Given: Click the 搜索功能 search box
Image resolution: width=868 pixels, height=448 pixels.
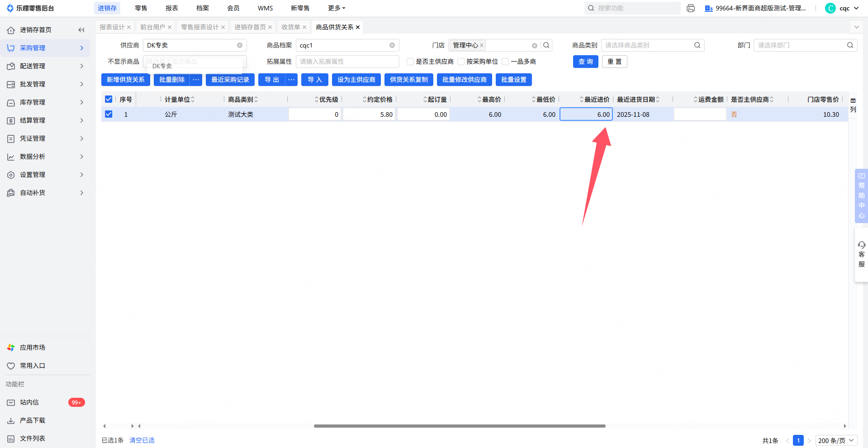Looking at the screenshot, I should (x=632, y=8).
